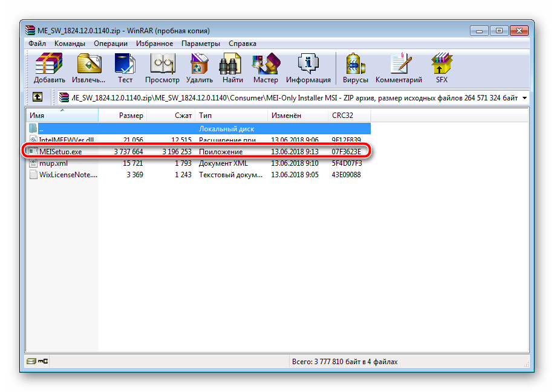
Task: Open the Избранное menu
Action: point(154,44)
